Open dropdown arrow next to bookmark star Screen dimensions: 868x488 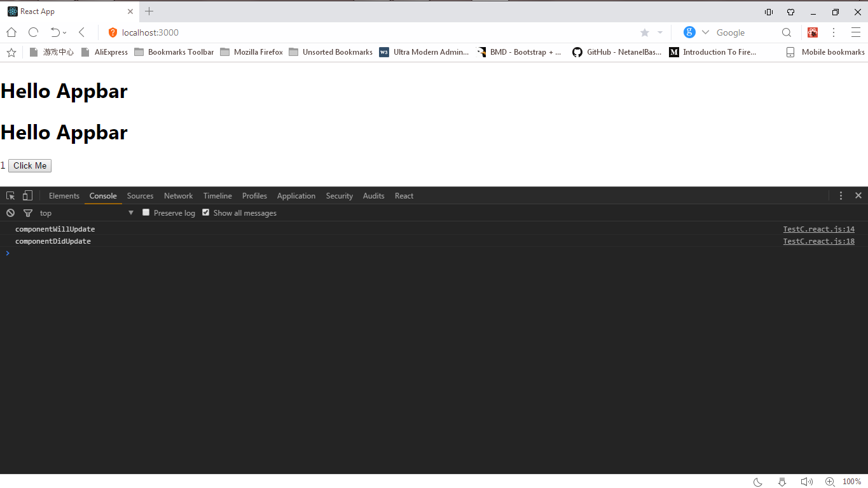pos(660,32)
